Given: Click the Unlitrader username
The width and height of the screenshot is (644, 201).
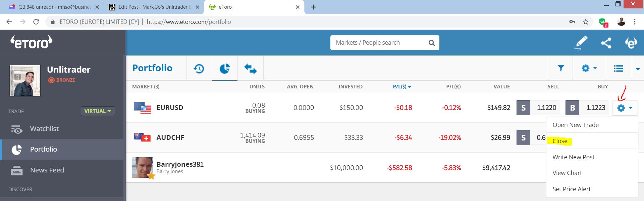Looking at the screenshot, I should pyautogui.click(x=69, y=70).
